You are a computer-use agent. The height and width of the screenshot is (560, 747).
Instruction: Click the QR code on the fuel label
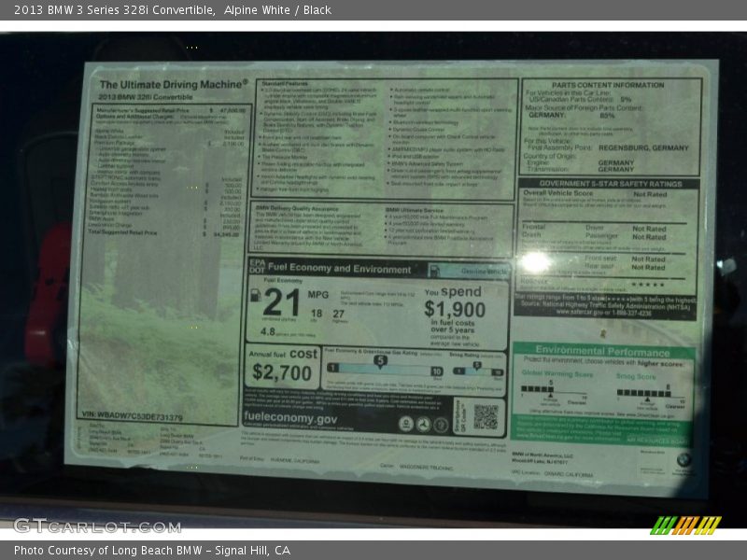pyautogui.click(x=486, y=416)
